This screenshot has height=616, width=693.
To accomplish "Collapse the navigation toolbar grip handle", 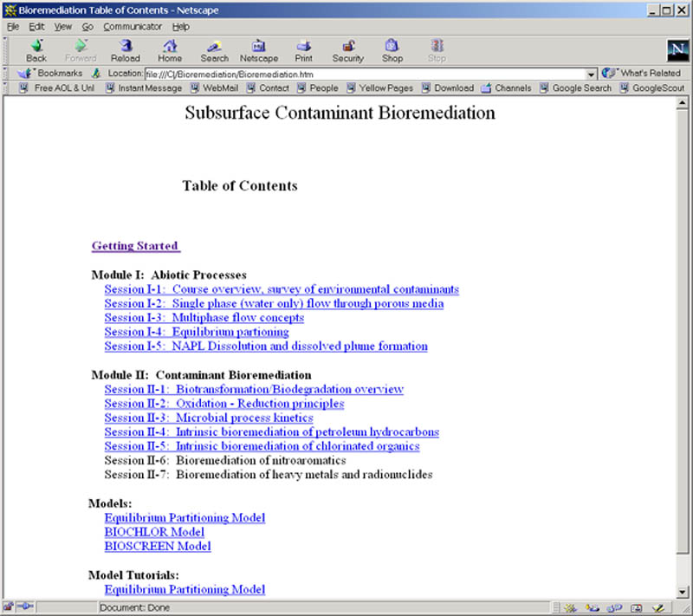I will (x=5, y=51).
